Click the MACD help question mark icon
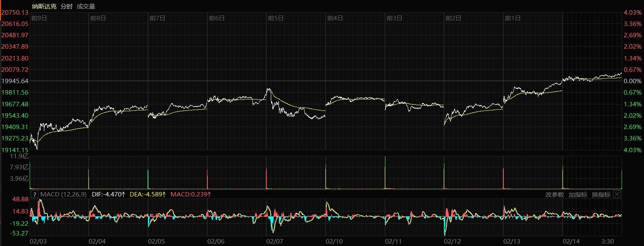This screenshot has height=246, width=644. pos(35,194)
